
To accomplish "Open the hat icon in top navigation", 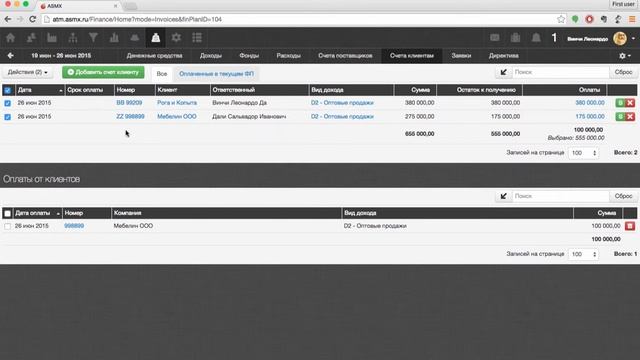I will [x=135, y=38].
